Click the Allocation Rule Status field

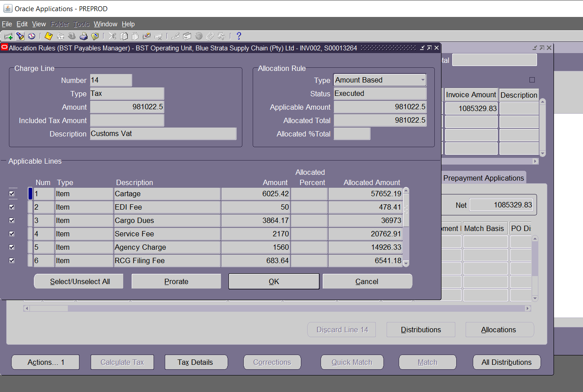[380, 94]
